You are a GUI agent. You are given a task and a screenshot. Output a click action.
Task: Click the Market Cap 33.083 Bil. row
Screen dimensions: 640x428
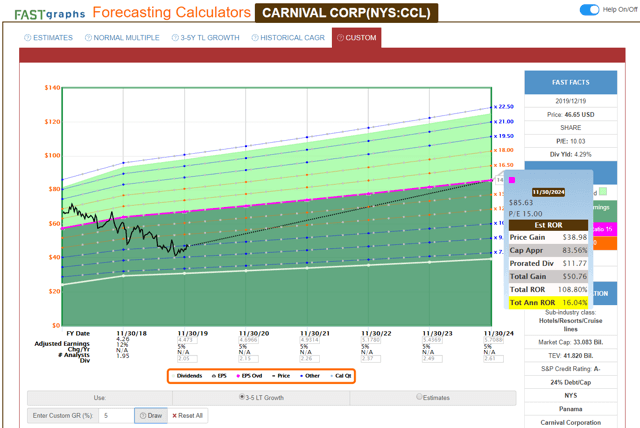(571, 342)
